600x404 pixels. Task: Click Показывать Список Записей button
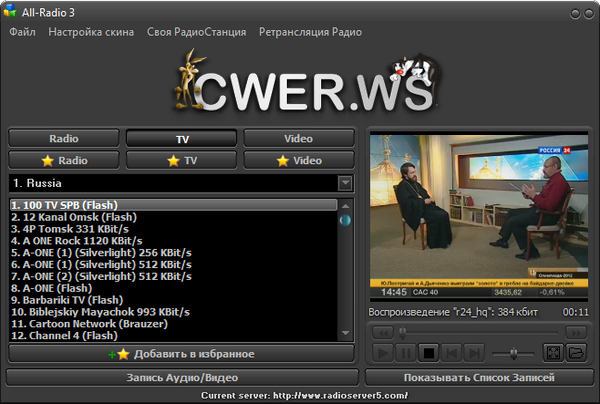click(479, 378)
